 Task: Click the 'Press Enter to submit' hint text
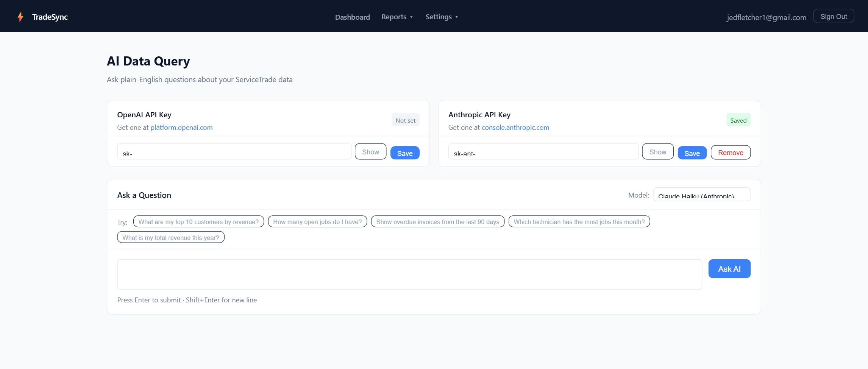(x=187, y=300)
